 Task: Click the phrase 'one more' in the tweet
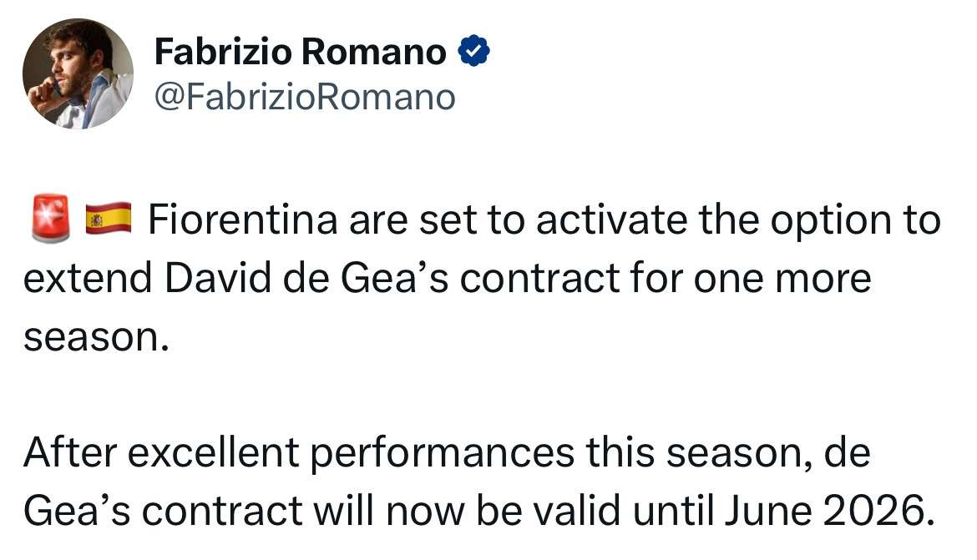pyautogui.click(x=782, y=279)
